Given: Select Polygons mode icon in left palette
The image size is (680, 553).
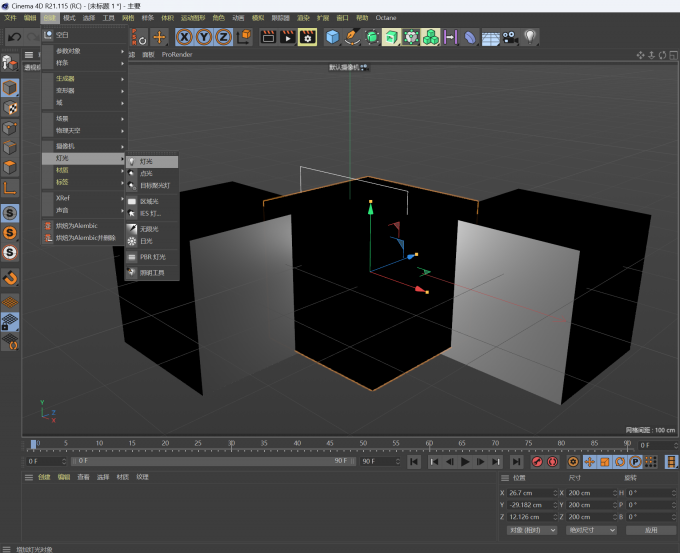Looking at the screenshot, I should pos(10,167).
